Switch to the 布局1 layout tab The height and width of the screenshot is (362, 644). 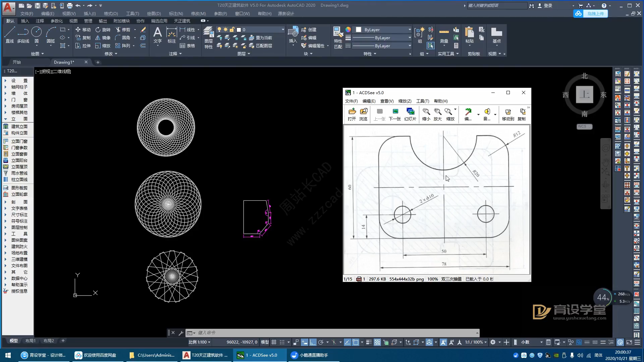click(30, 341)
